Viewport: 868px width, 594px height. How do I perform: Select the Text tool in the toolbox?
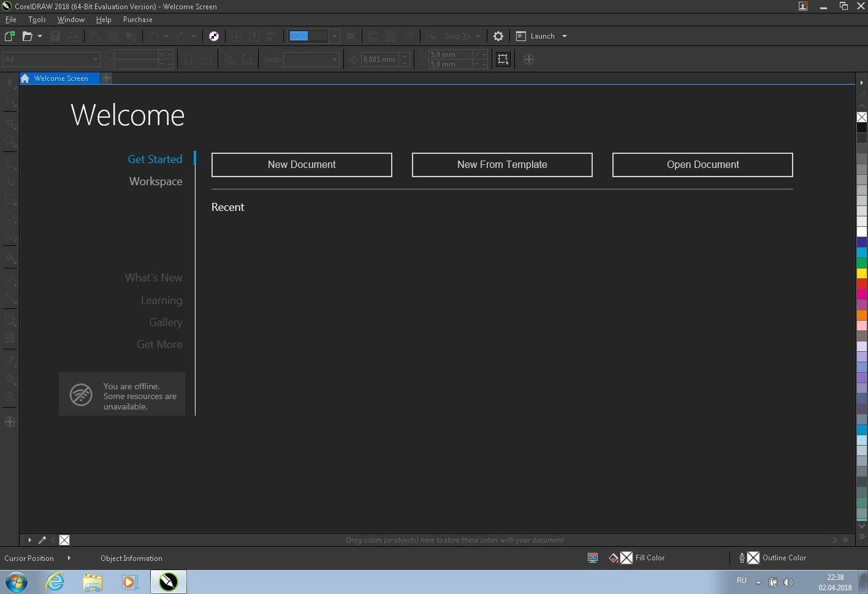point(10,257)
